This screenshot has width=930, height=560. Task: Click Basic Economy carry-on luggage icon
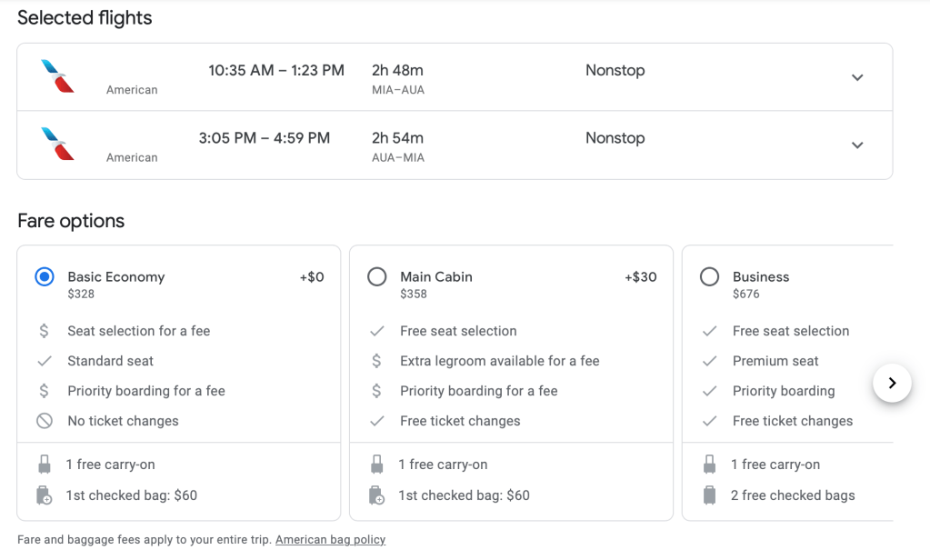click(44, 465)
